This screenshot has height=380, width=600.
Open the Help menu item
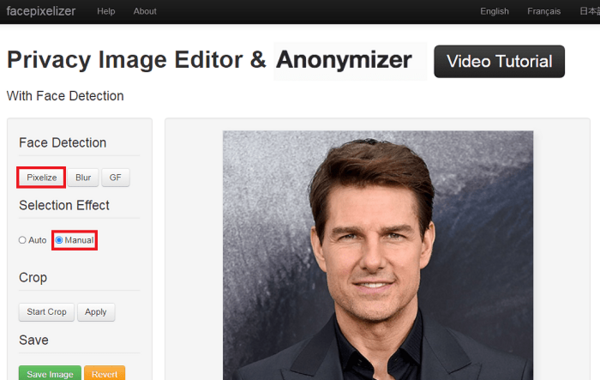pos(106,11)
